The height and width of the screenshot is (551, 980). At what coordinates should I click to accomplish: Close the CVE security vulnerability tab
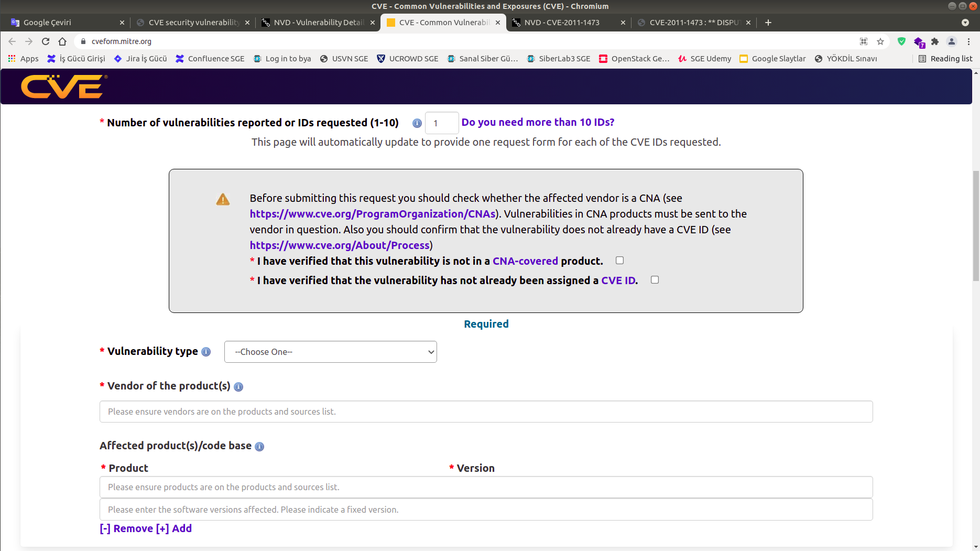tap(247, 23)
